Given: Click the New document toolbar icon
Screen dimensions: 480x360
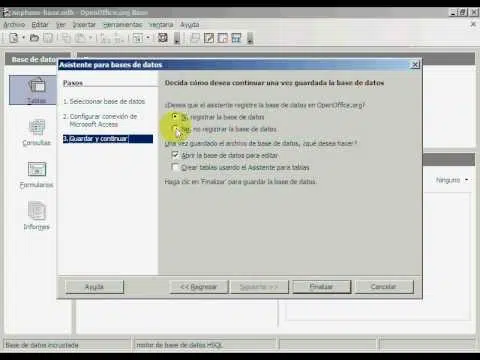Looking at the screenshot, I should point(14,38).
